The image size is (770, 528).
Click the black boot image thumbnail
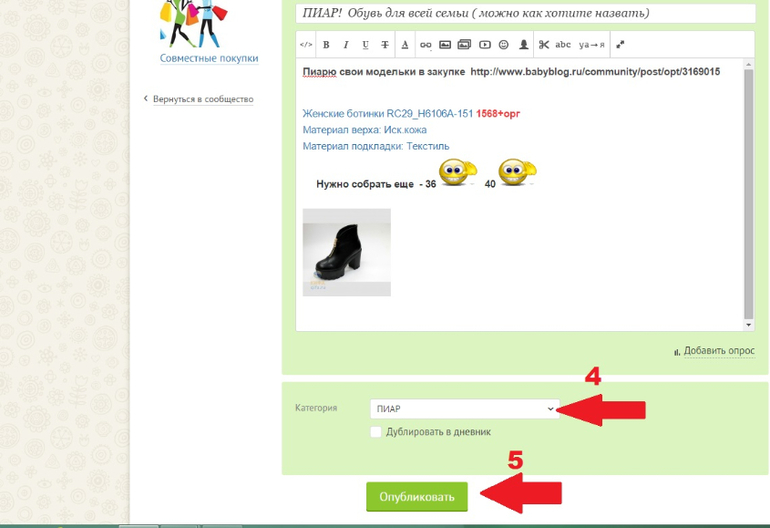pos(347,252)
